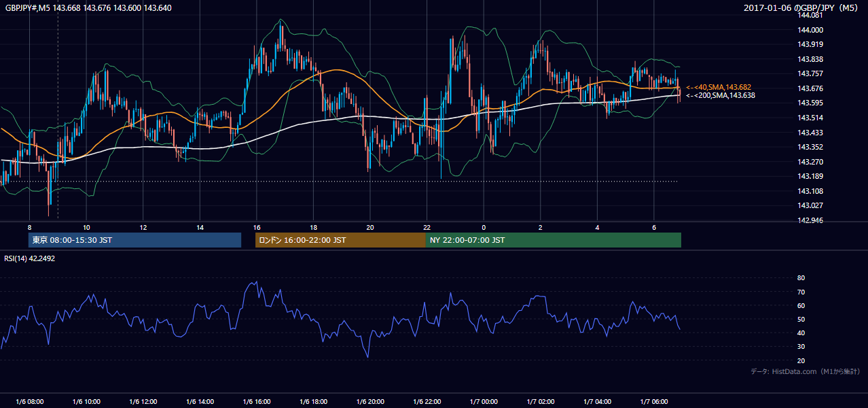Click the 200,SMA,143.638 white label
This screenshot has height=408, width=868.
(x=720, y=95)
